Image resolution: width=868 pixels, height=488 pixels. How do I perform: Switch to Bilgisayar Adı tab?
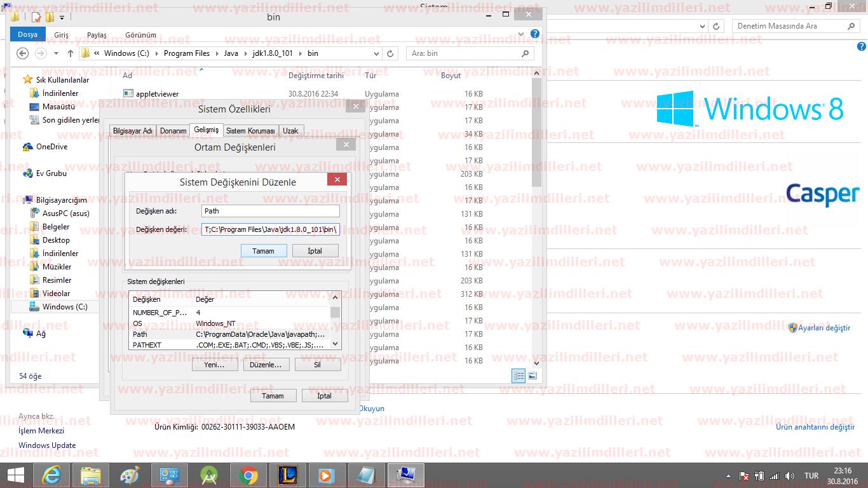click(x=132, y=131)
